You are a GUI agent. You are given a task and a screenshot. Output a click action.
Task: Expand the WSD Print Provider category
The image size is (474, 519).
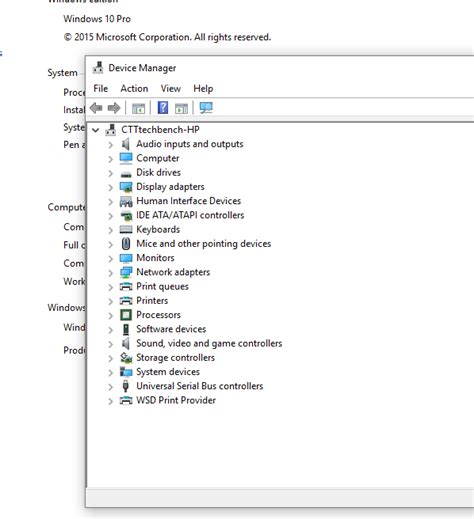110,401
